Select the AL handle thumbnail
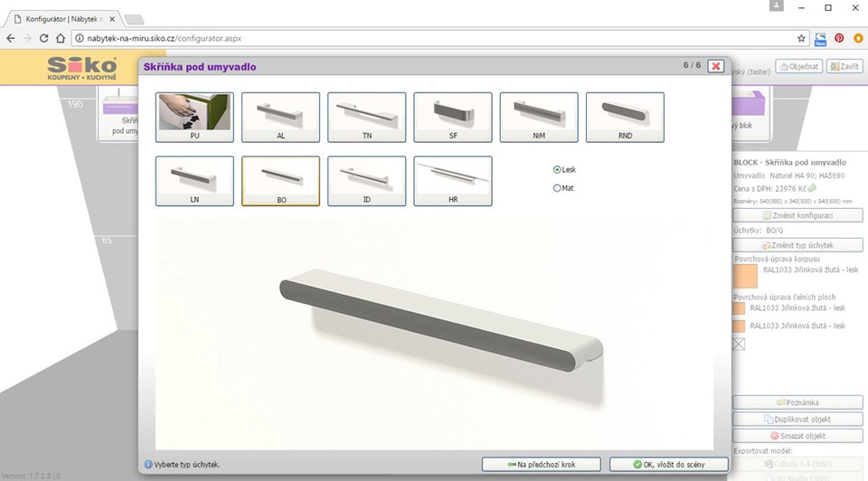868x481 pixels. (x=280, y=118)
